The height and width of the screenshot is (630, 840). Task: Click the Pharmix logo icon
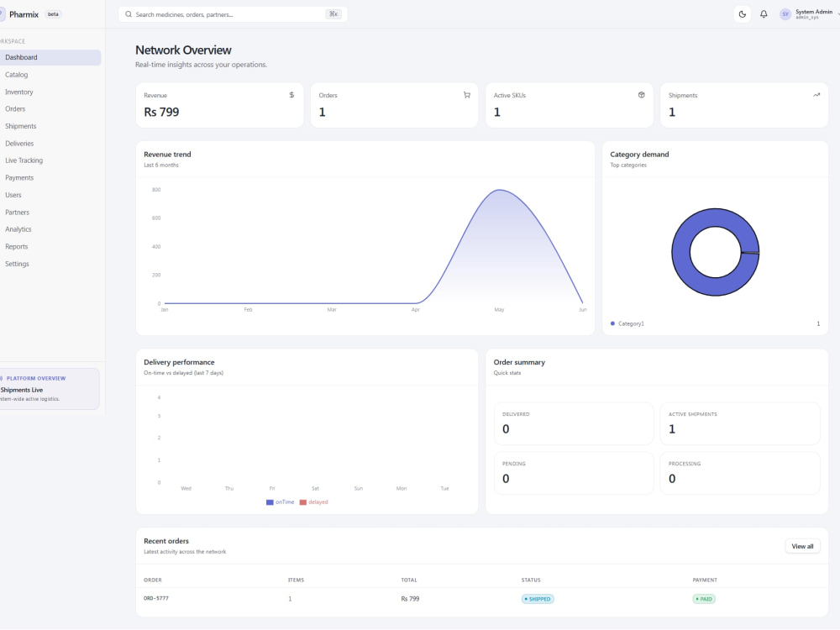pos(3,14)
